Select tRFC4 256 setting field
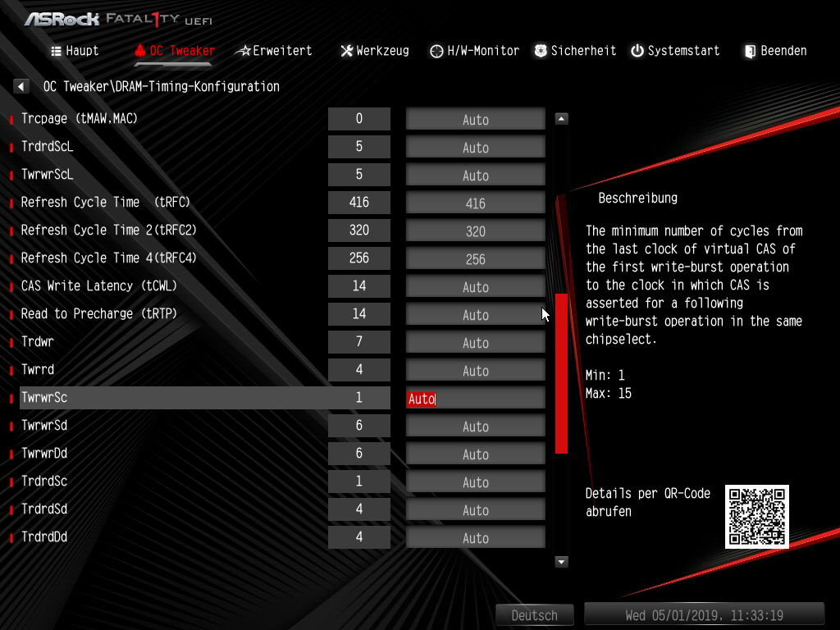 point(475,258)
